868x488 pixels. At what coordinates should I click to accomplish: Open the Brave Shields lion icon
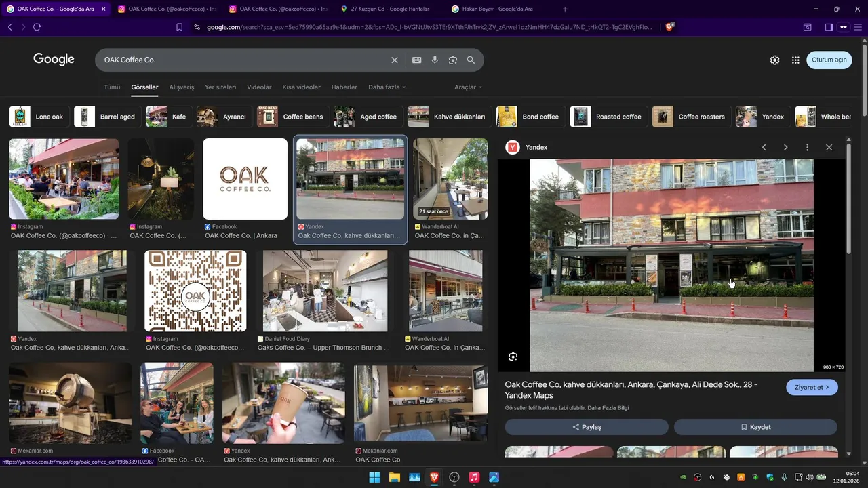click(670, 27)
